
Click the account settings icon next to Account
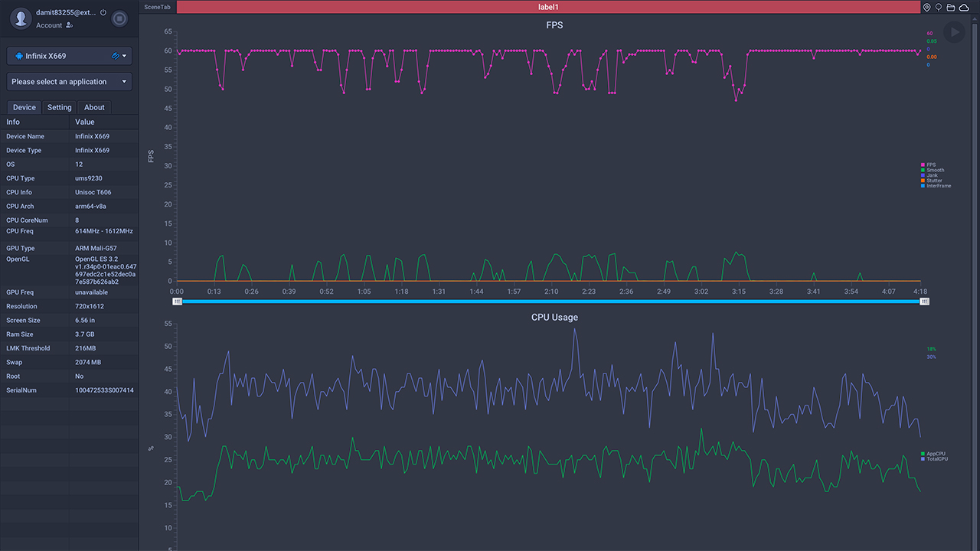(70, 25)
